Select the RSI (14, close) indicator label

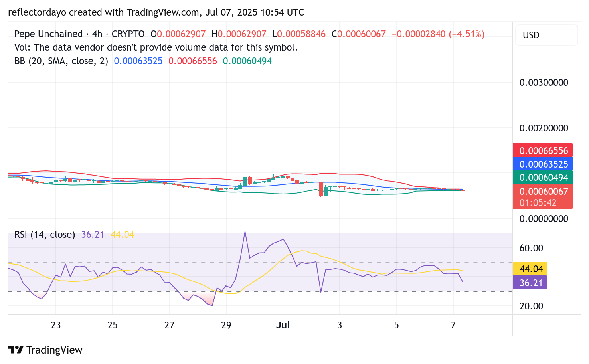(45, 235)
